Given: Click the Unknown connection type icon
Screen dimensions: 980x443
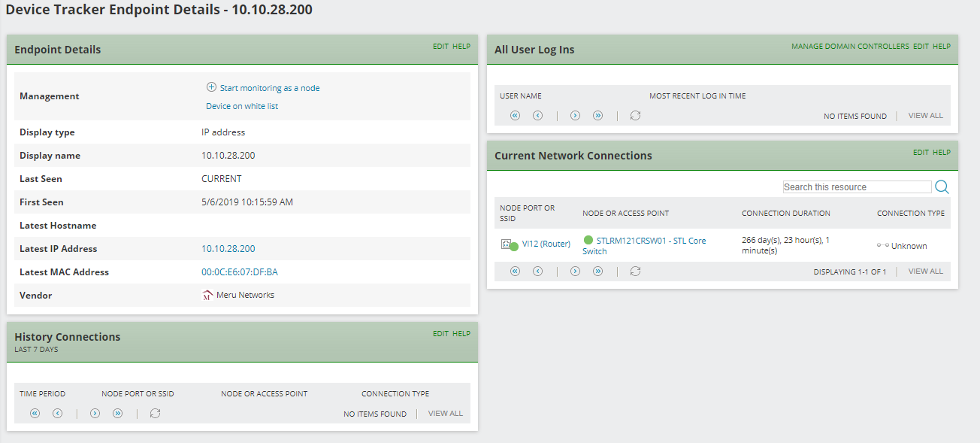Looking at the screenshot, I should coord(883,245).
